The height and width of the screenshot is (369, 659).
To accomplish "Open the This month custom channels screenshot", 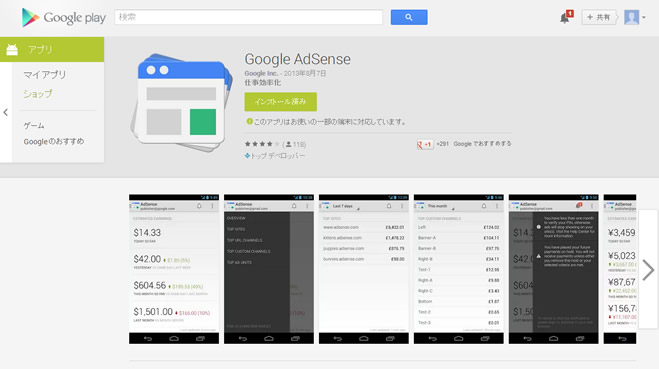I will pos(459,269).
